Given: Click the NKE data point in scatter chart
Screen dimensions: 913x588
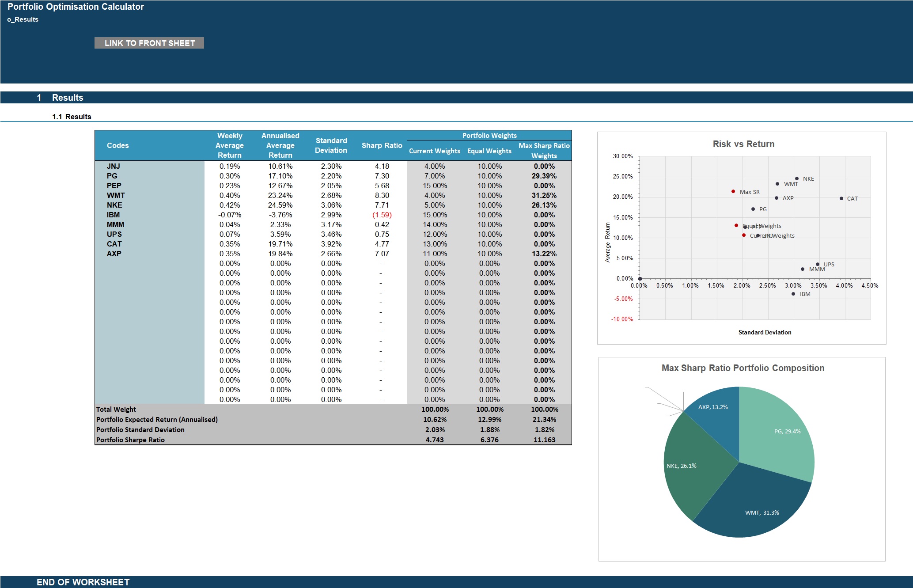Looking at the screenshot, I should pos(797,178).
